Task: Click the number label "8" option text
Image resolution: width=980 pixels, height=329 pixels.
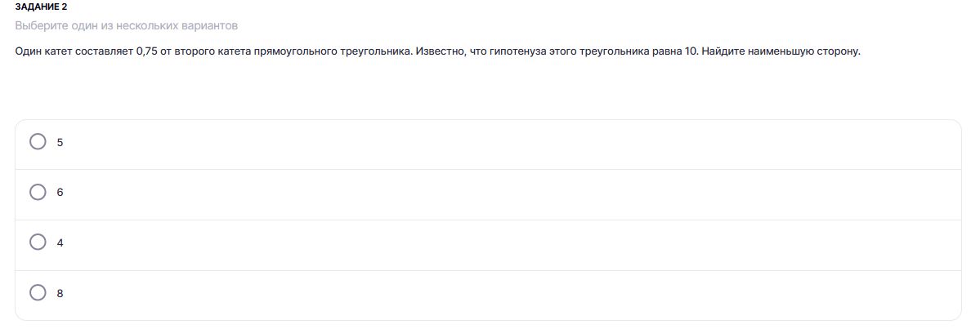Action: click(x=60, y=294)
